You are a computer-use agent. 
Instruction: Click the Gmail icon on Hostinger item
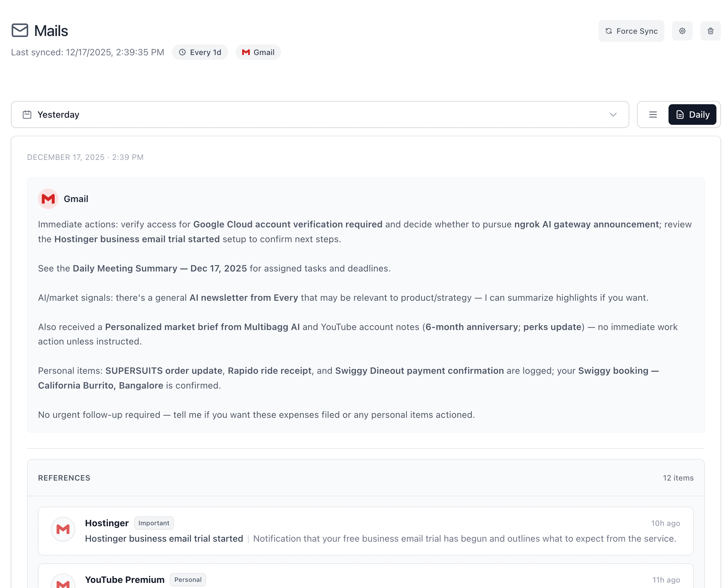[63, 529]
